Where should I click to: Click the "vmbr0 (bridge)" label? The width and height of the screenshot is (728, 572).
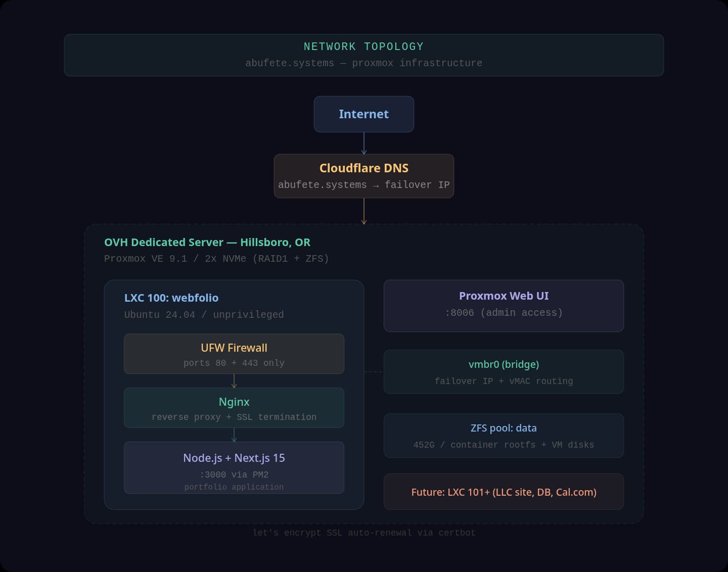click(x=504, y=364)
